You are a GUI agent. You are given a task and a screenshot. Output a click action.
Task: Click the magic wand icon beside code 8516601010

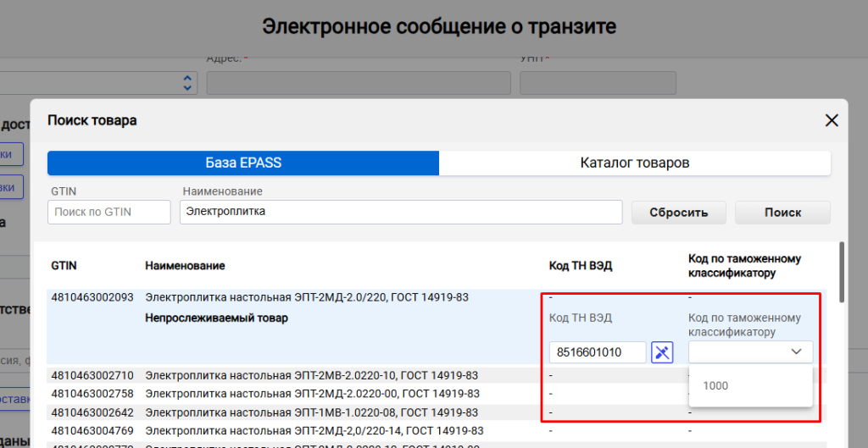(x=662, y=352)
